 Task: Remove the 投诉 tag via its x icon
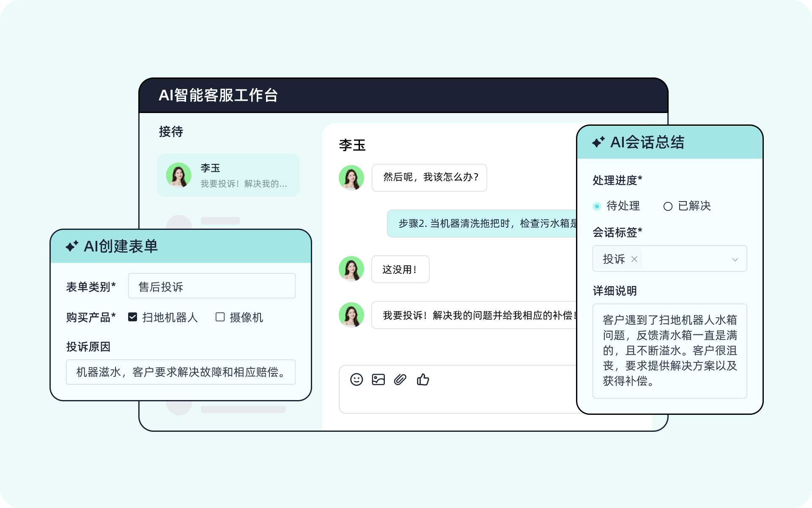point(634,259)
